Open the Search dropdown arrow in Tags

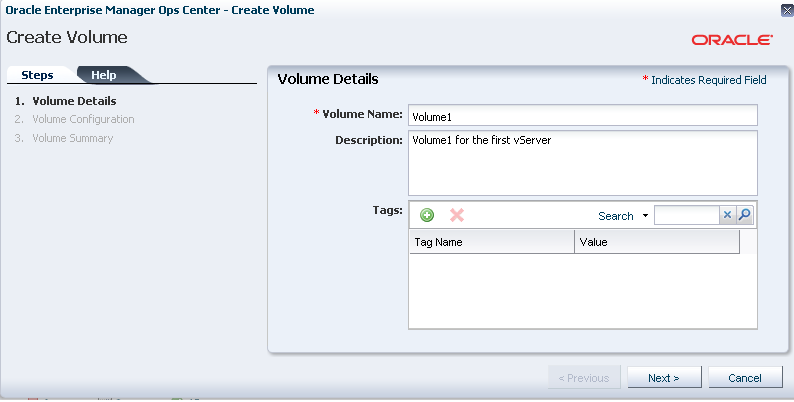pos(645,216)
